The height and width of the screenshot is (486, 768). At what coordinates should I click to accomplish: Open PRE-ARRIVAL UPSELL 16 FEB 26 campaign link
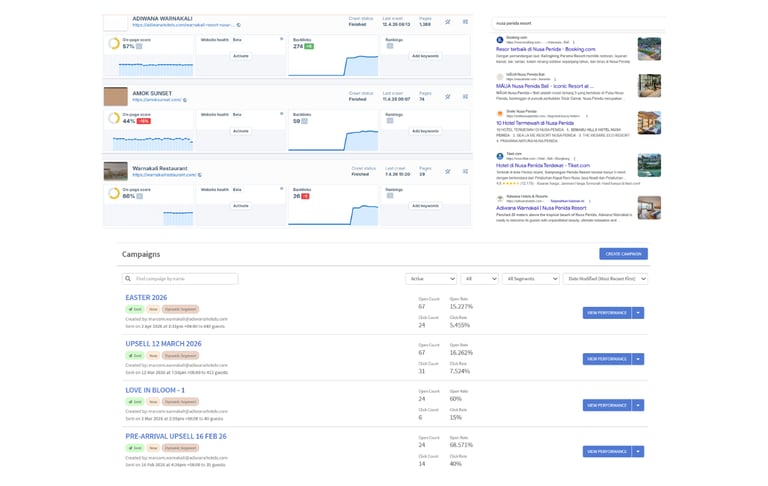point(176,437)
